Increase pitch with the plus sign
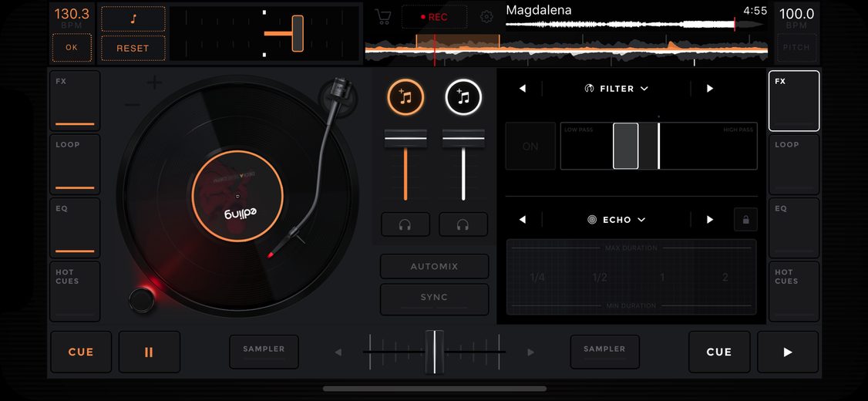Image resolution: width=868 pixels, height=401 pixels. (x=154, y=83)
